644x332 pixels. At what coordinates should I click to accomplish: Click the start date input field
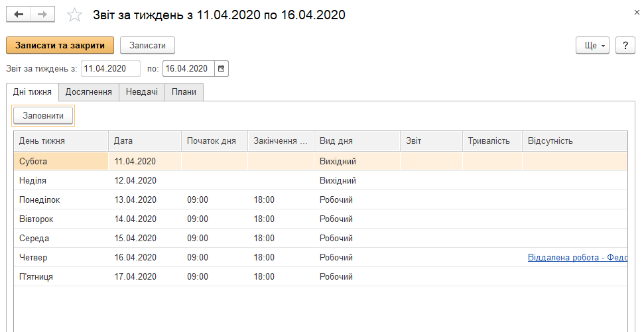[110, 68]
